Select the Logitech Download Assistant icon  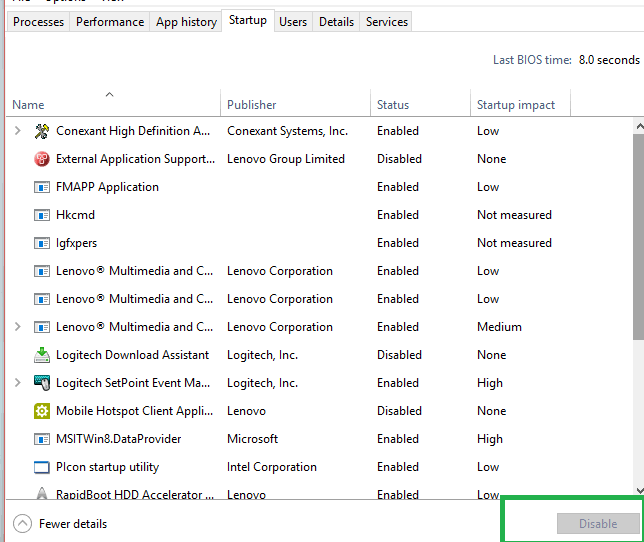(42, 355)
